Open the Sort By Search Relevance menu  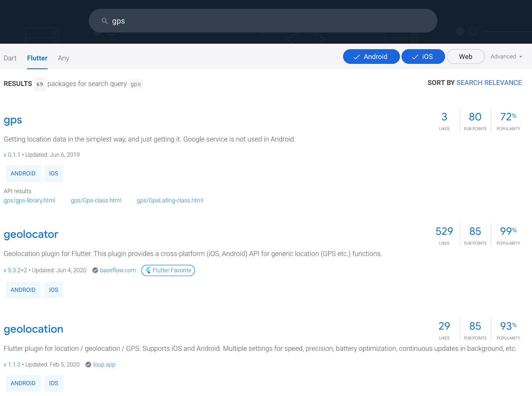(489, 83)
